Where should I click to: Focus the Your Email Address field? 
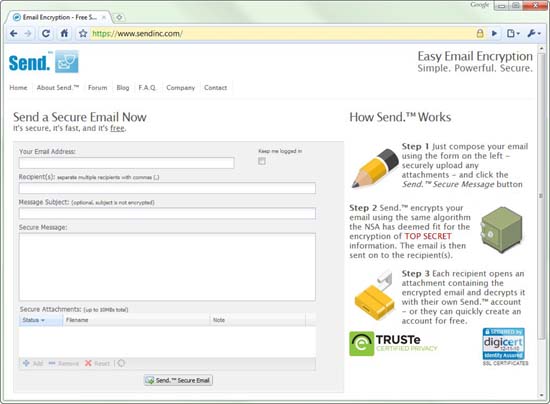pos(127,163)
